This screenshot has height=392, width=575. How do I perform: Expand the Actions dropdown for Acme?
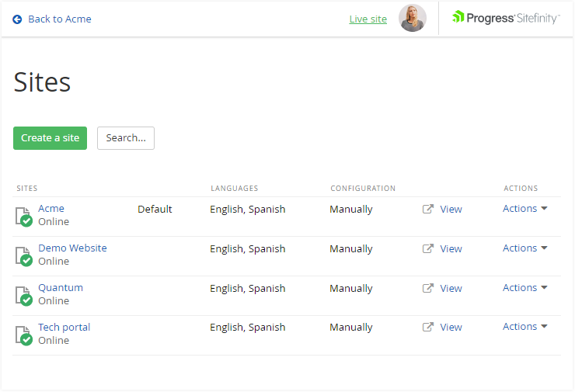[525, 209]
